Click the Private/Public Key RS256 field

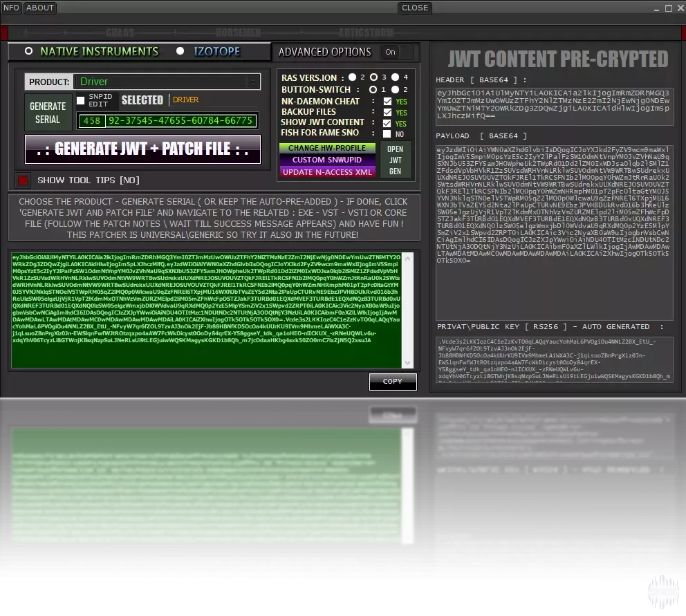pos(554,360)
